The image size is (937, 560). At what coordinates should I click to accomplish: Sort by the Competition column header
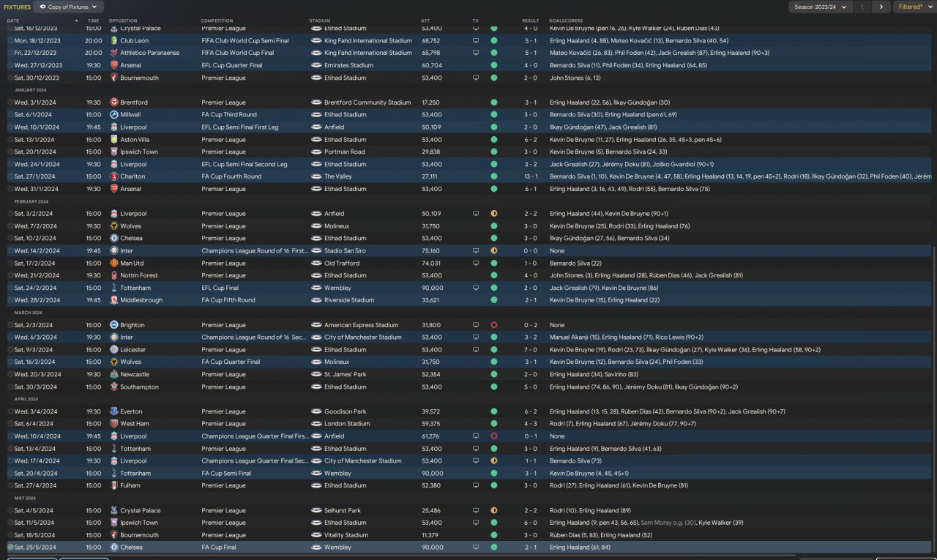pos(217,20)
